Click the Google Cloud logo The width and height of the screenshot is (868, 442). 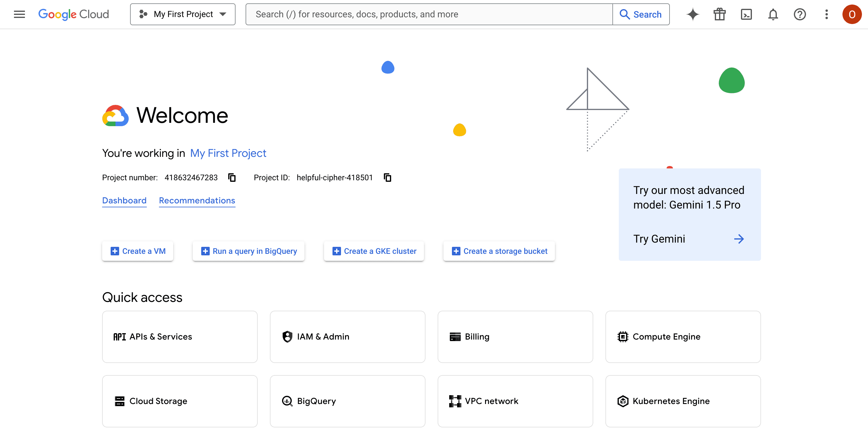click(x=74, y=14)
